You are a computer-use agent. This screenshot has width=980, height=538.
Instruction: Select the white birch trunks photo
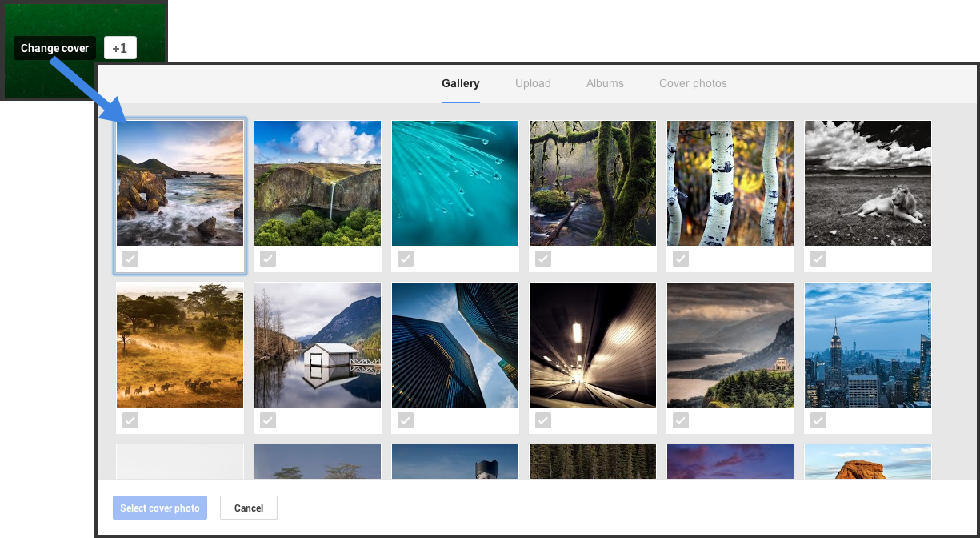point(730,183)
